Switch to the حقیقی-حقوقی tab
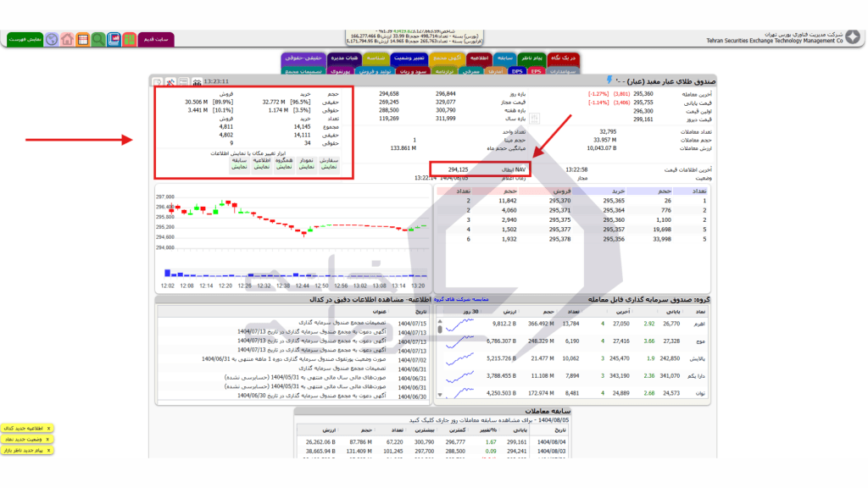 (301, 58)
